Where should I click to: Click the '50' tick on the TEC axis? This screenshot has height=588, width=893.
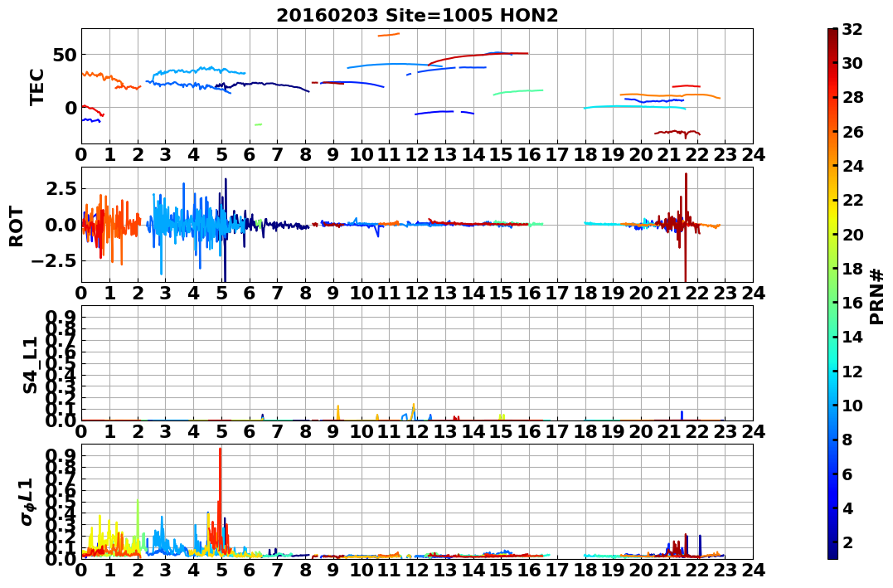pos(66,55)
